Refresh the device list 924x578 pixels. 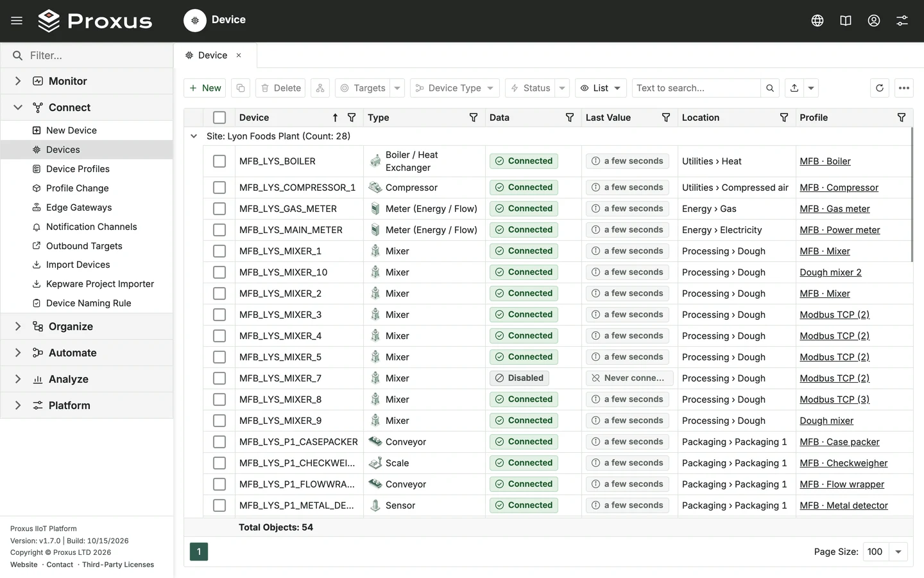(880, 88)
